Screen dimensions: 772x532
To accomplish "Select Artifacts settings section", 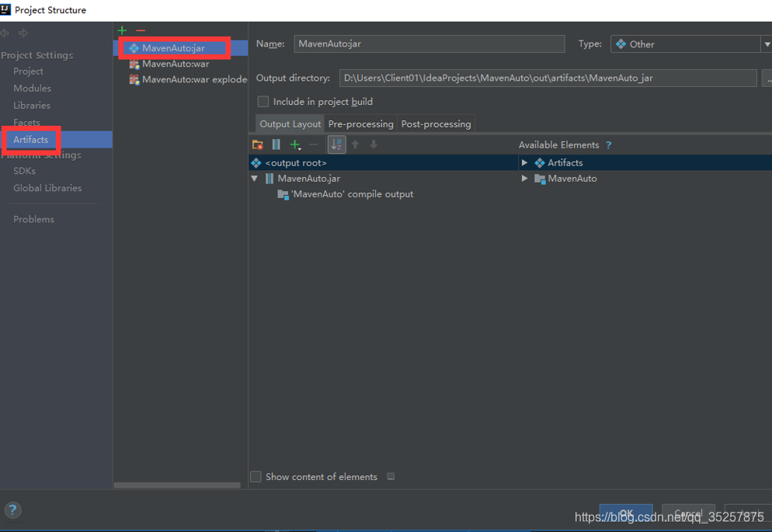I will [x=56, y=140].
